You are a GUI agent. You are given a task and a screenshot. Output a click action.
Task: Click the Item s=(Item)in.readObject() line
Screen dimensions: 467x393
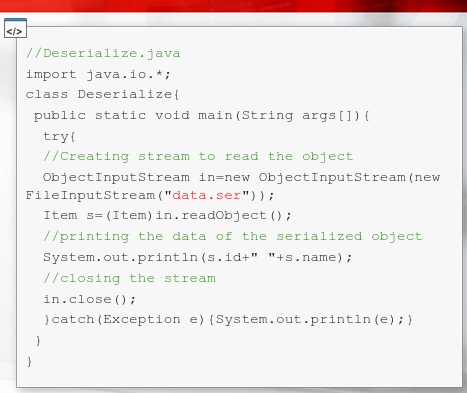[167, 215]
